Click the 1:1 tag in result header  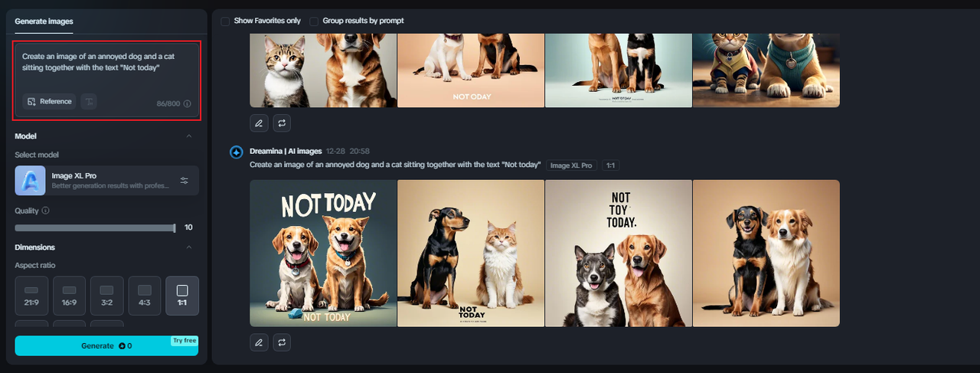tap(610, 165)
